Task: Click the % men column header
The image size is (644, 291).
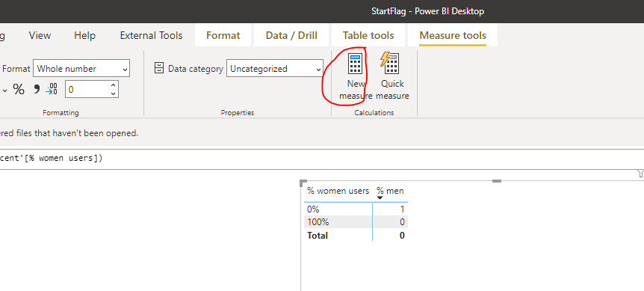Action: coord(390,191)
